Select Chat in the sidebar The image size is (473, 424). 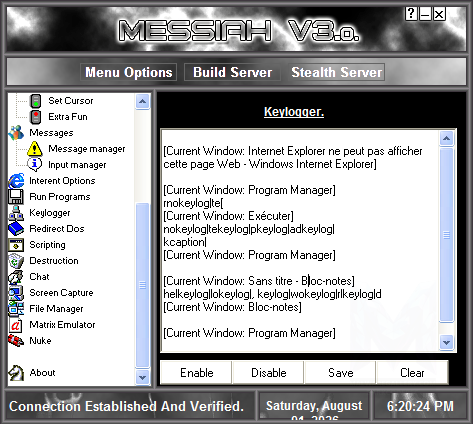click(x=39, y=277)
